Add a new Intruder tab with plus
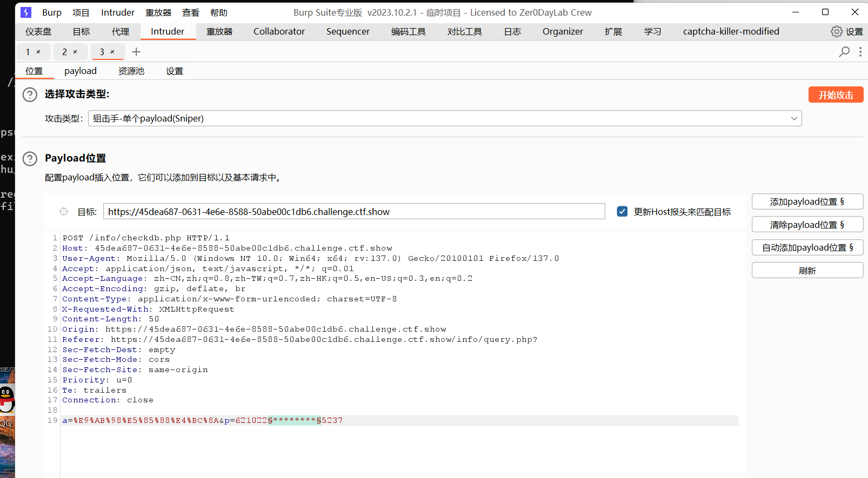The width and height of the screenshot is (868, 478). pos(136,52)
